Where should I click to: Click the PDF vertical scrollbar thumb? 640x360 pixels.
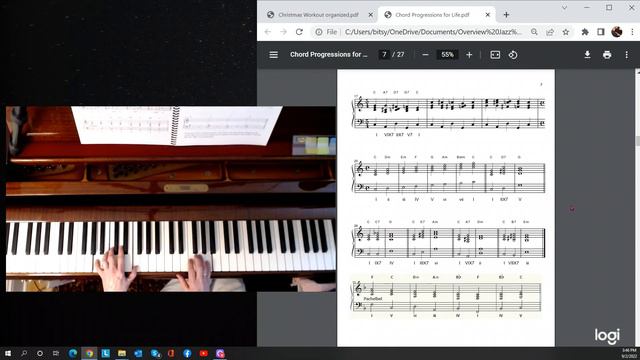[x=638, y=141]
